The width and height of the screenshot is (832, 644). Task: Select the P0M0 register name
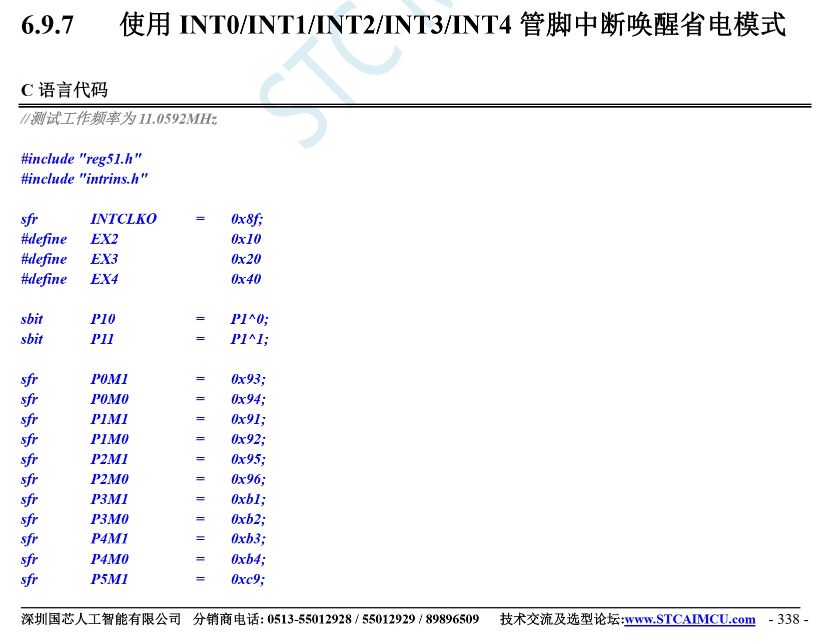[110, 399]
